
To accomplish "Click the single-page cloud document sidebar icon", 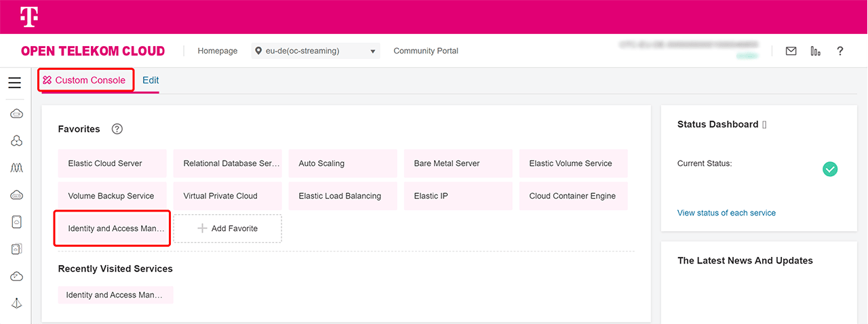I will tap(17, 222).
